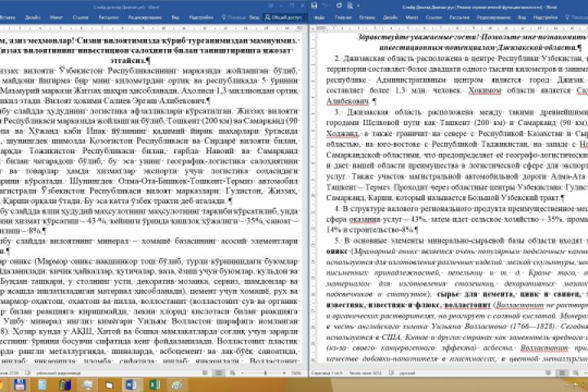588x392 pixels.
Task: Select Print Layout view in left window
Action: pos(219,373)
